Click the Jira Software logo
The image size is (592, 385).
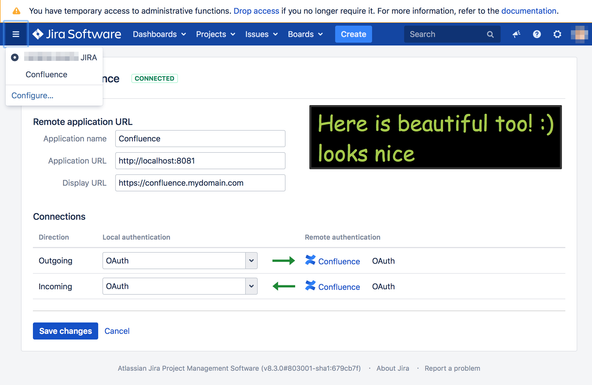coord(77,34)
